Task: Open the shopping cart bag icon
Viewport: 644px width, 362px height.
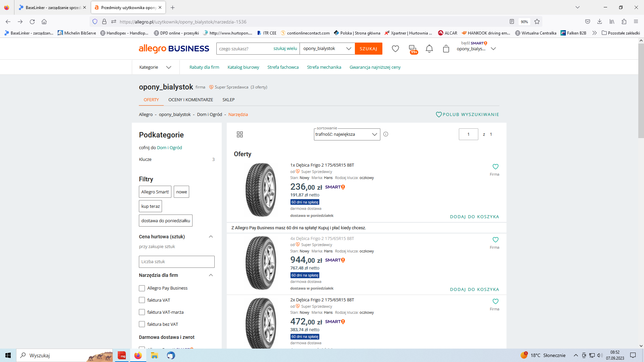Action: point(446,49)
